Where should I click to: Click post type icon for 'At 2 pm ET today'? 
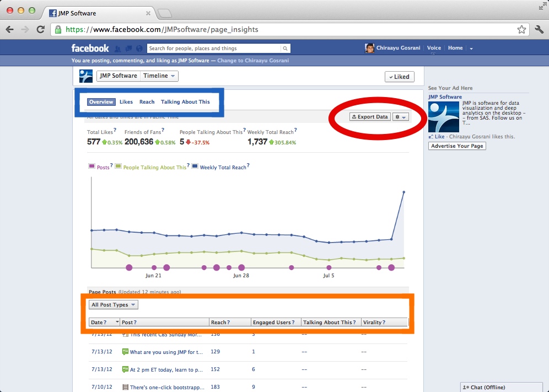(125, 369)
